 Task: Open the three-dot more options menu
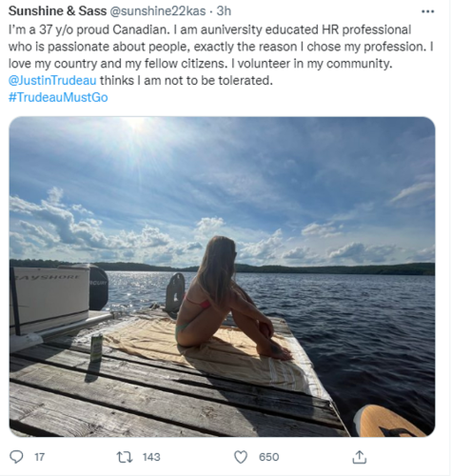427,11
